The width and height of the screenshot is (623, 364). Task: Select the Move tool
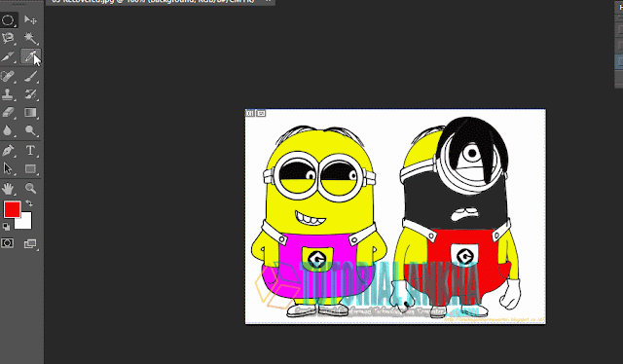click(30, 19)
